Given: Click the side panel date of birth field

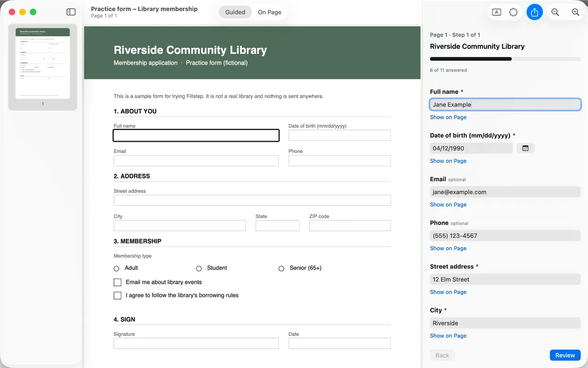Looking at the screenshot, I should (471, 148).
